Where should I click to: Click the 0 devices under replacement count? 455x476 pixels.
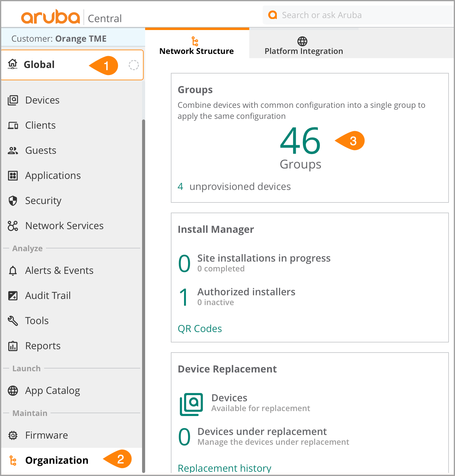pos(184,437)
